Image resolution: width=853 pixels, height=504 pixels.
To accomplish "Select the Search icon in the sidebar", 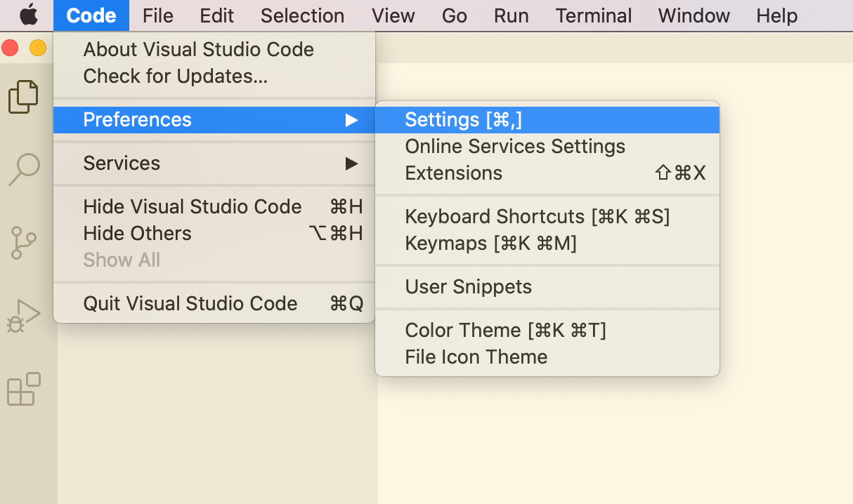I will tap(24, 169).
